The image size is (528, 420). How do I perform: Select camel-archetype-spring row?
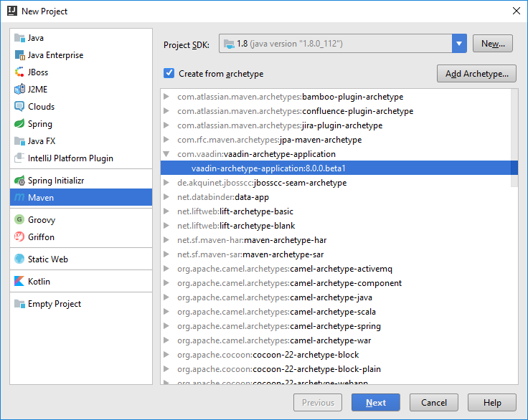point(339,326)
